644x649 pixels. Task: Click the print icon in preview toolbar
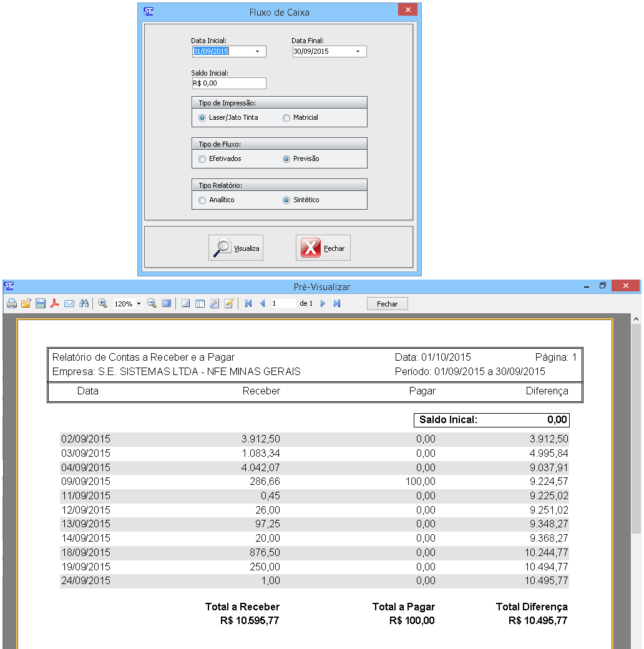(x=12, y=304)
